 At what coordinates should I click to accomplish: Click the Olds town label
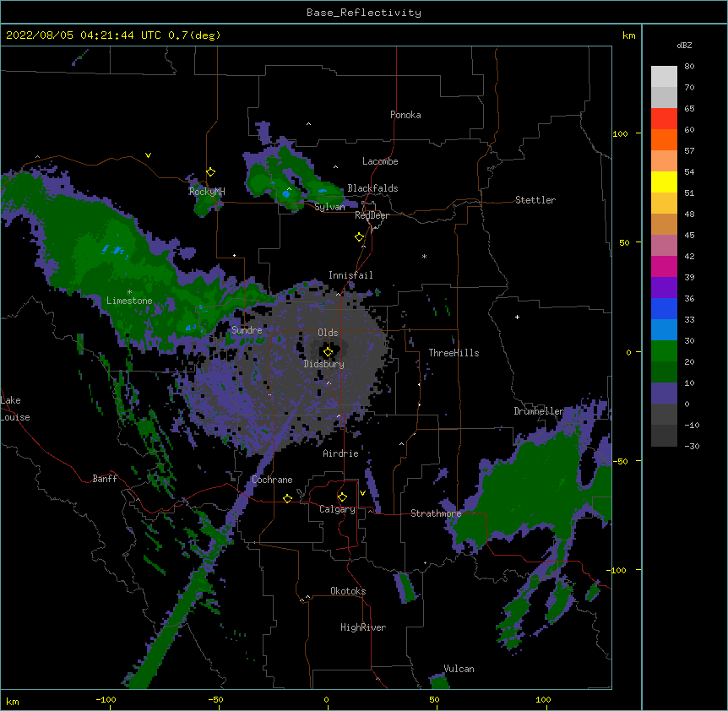pyautogui.click(x=328, y=333)
